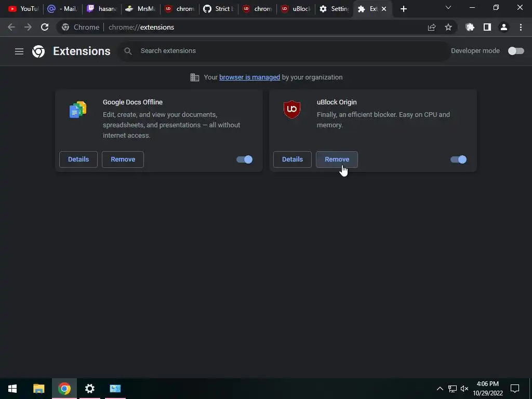Image resolution: width=532 pixels, height=399 pixels.
Task: Bookmark this page with the star icon
Action: 448,27
